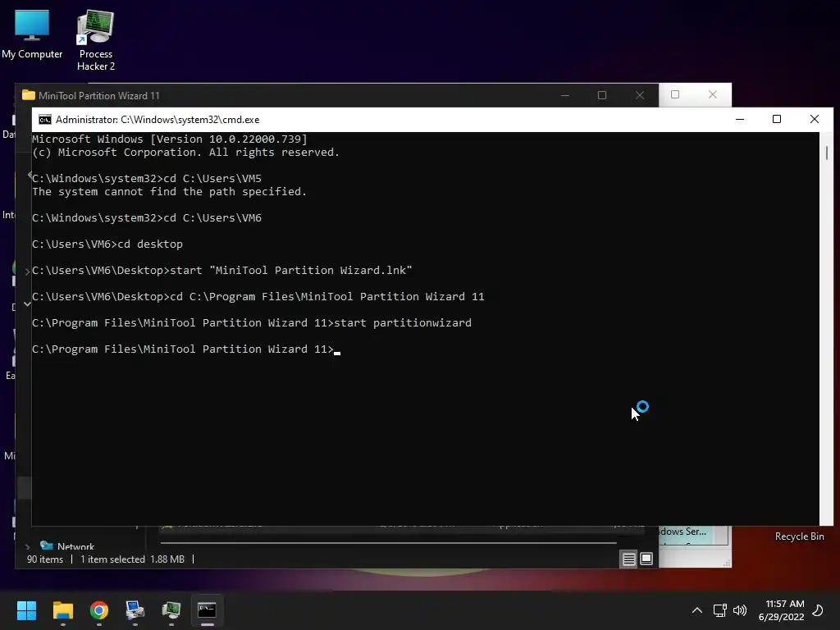The image size is (840, 630).
Task: Open the network status tray icon
Action: coord(719,610)
